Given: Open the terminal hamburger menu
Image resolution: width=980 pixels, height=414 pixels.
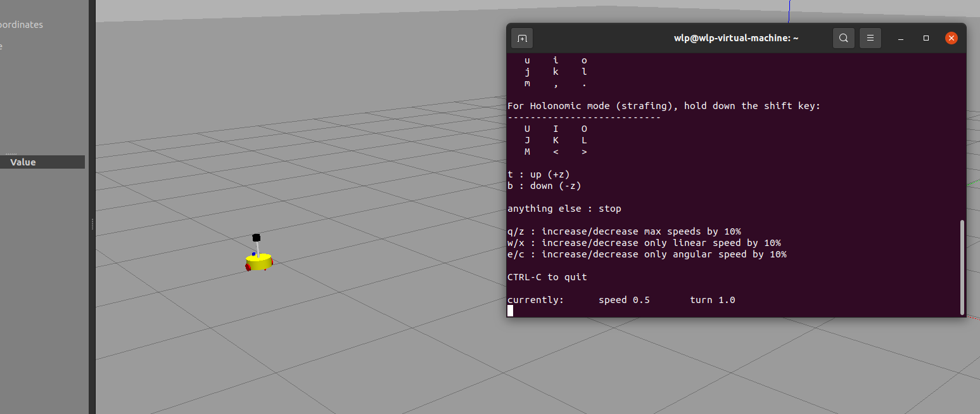Looking at the screenshot, I should [870, 38].
